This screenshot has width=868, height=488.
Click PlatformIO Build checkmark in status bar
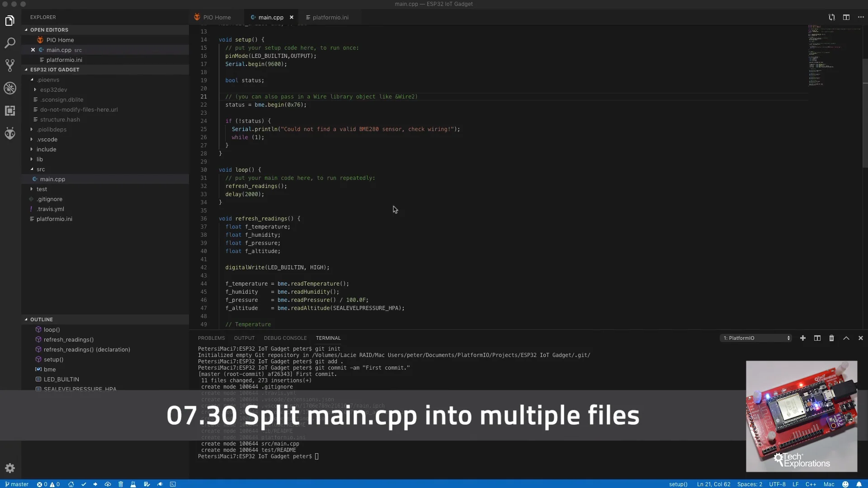[84, 484]
